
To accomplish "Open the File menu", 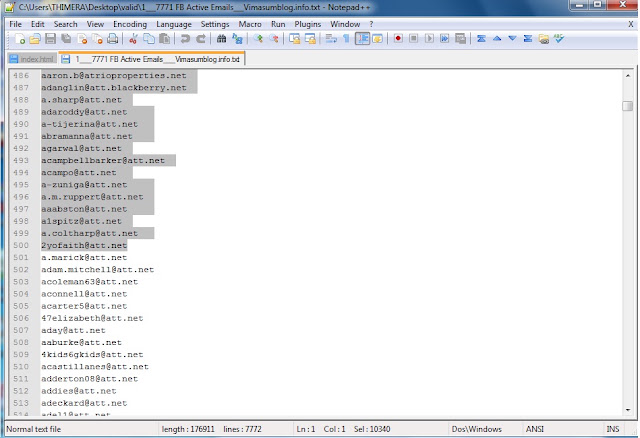I will click(x=16, y=24).
